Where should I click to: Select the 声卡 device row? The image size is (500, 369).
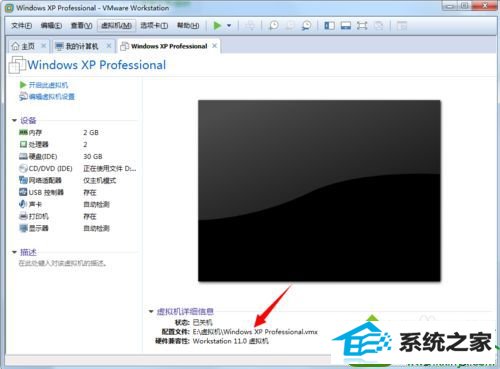77,204
